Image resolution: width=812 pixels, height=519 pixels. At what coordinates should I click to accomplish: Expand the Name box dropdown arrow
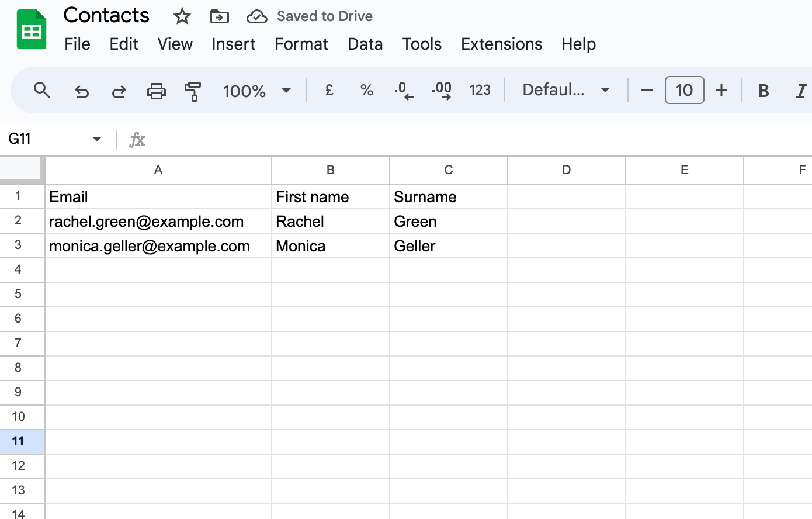pyautogui.click(x=97, y=139)
